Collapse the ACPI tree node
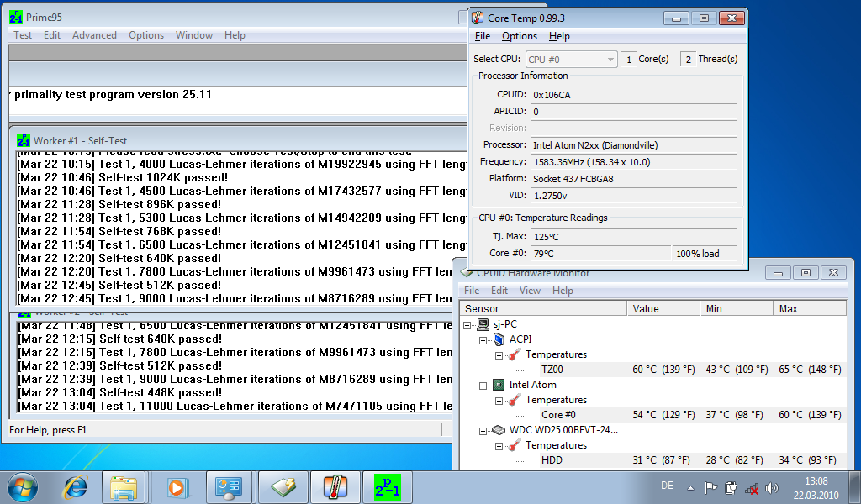 click(483, 340)
